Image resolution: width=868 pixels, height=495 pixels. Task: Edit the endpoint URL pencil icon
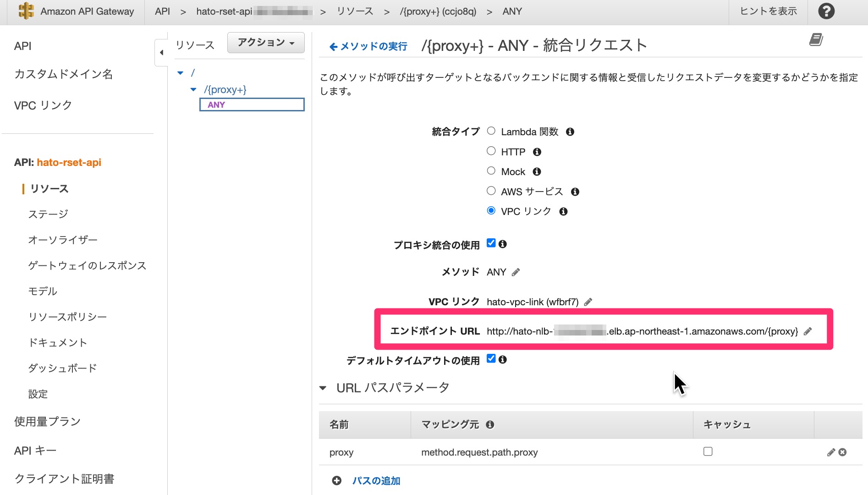(x=808, y=331)
